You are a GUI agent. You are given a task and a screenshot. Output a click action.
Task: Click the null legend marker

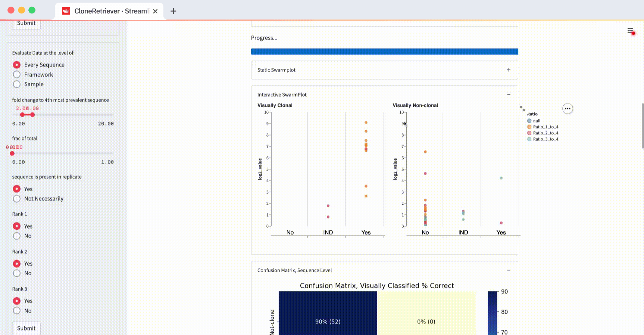pyautogui.click(x=529, y=121)
